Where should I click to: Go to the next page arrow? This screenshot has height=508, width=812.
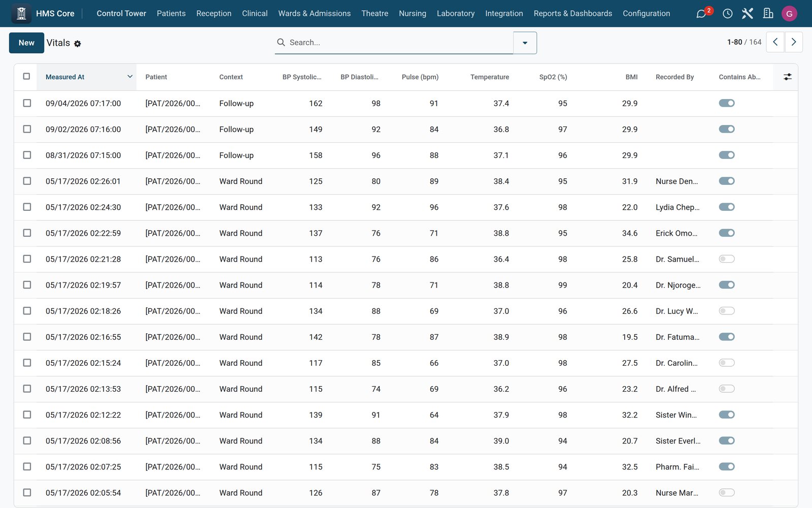(x=794, y=42)
